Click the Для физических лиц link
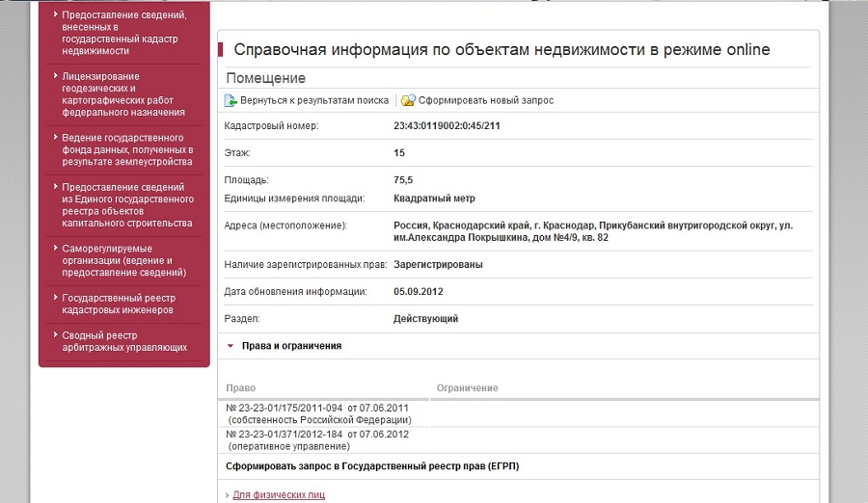The width and height of the screenshot is (868, 503). point(279,495)
